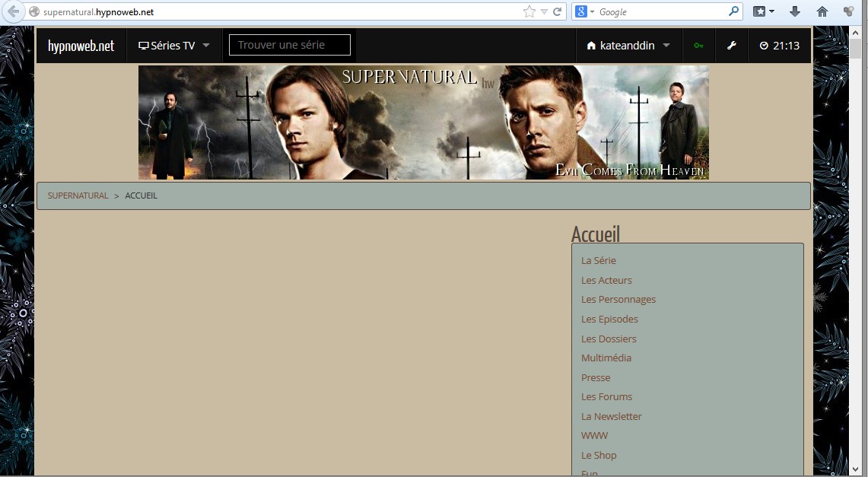Go to the browser home page icon

pos(822,11)
